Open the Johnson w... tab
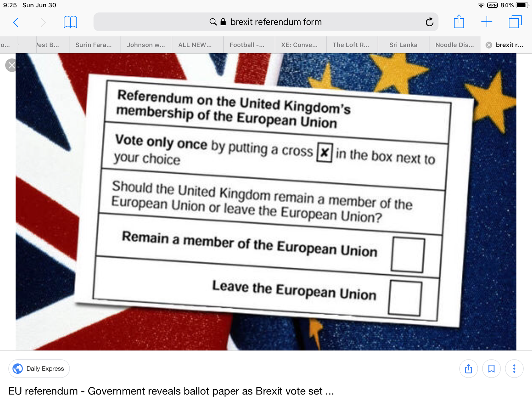The height and width of the screenshot is (399, 532). 146,45
